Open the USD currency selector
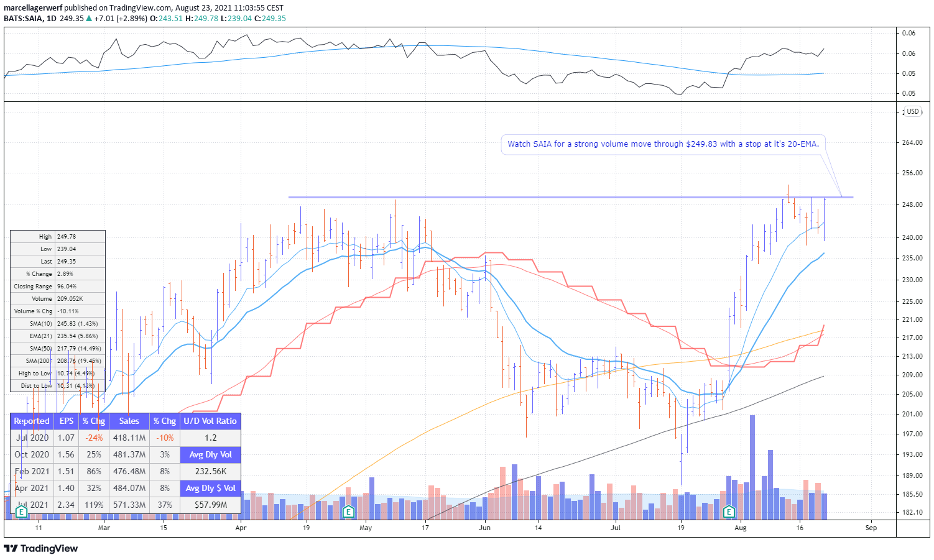The height and width of the screenshot is (560, 934). click(912, 112)
